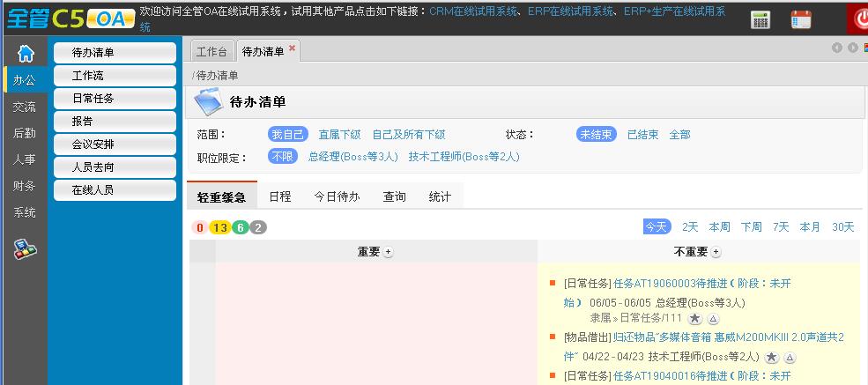Select 日常任务 submenu button
Screen dimensions: 868x385
pyautogui.click(x=115, y=99)
